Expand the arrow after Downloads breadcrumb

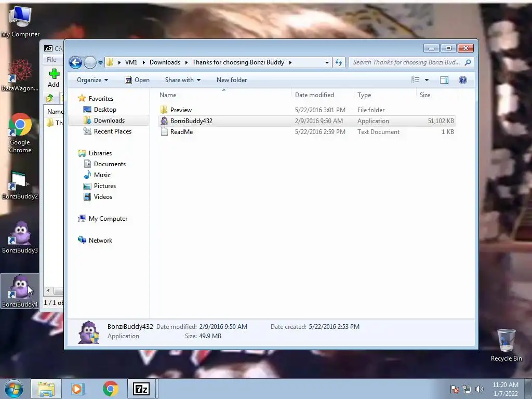[x=187, y=62]
